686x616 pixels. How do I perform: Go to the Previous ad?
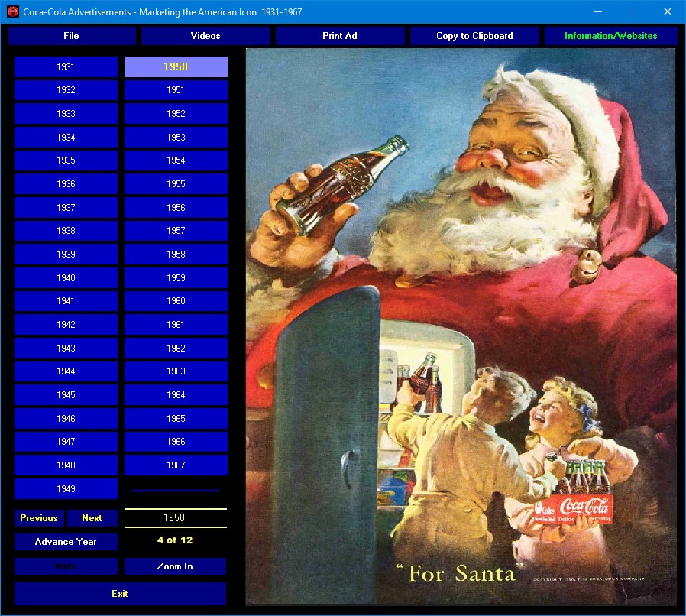[39, 518]
